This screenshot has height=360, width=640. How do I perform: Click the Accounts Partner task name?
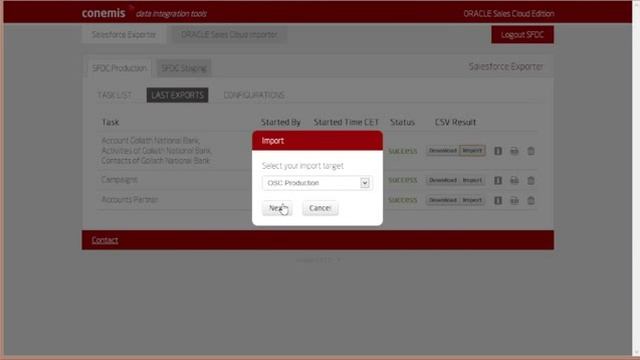click(x=130, y=200)
